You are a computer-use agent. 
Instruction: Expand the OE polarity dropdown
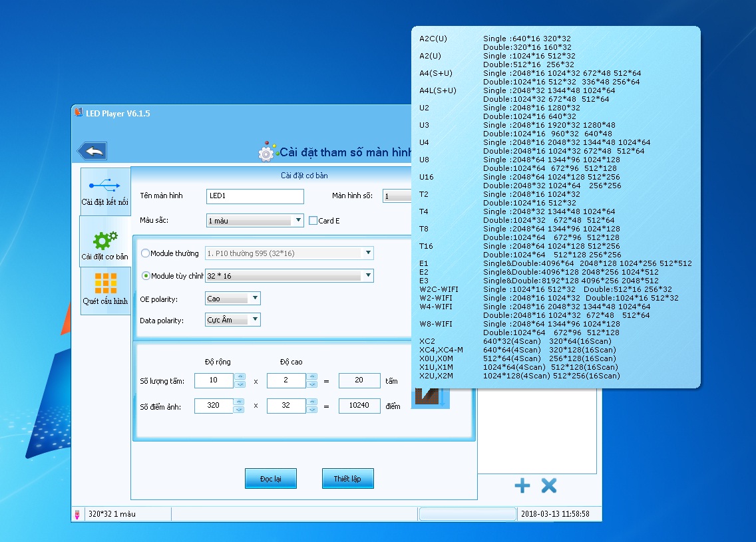tap(255, 299)
